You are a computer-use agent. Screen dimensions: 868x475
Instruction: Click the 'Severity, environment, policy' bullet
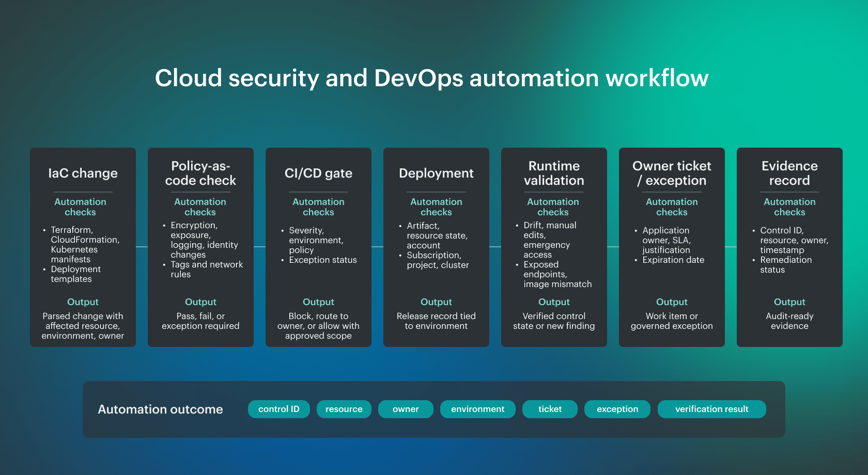313,240
